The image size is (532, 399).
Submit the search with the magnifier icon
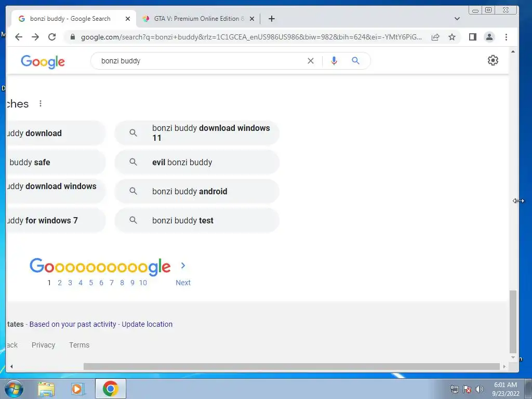355,61
